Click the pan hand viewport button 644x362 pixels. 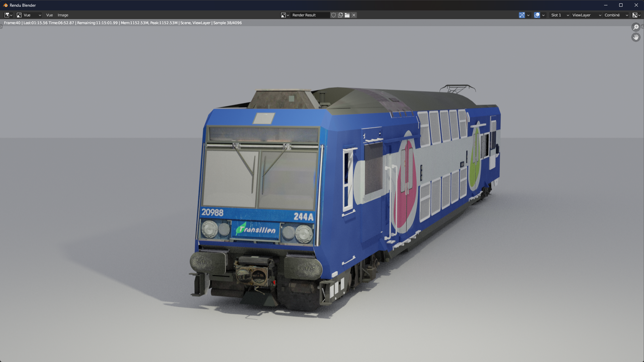(636, 37)
